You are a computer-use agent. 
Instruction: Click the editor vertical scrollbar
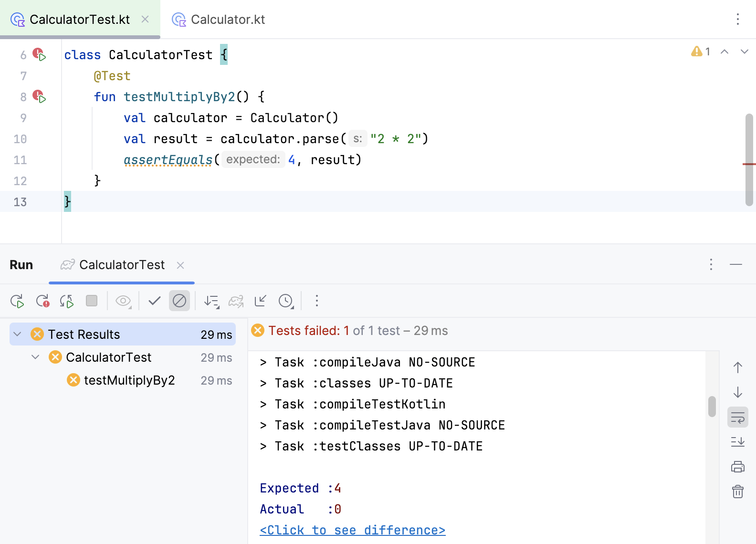[x=749, y=160]
